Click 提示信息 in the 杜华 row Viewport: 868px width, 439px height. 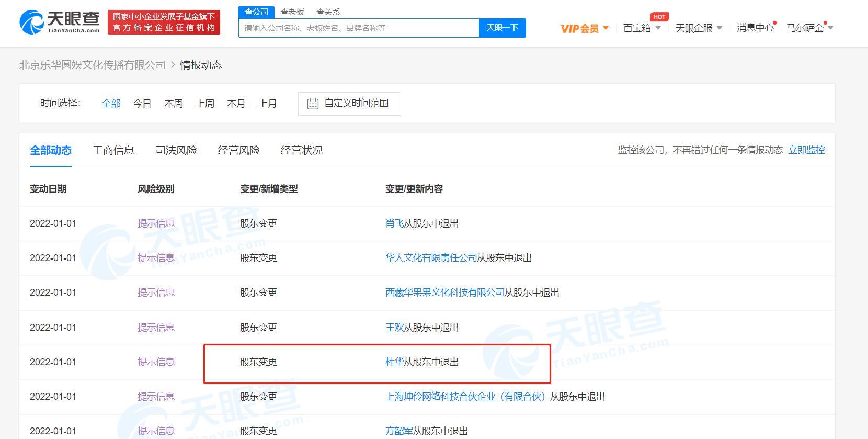(156, 362)
